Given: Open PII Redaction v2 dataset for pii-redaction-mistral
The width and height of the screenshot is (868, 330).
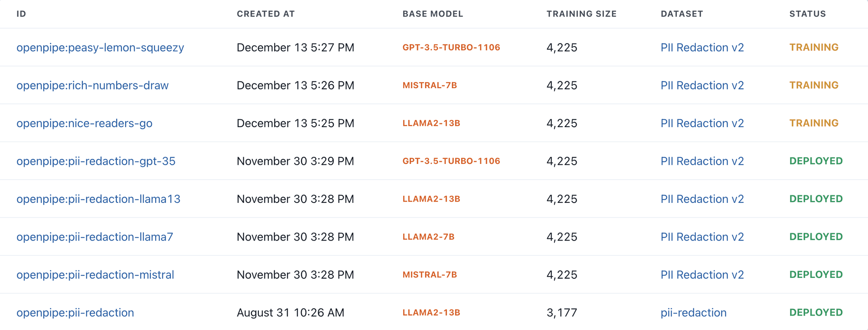Looking at the screenshot, I should [x=701, y=275].
